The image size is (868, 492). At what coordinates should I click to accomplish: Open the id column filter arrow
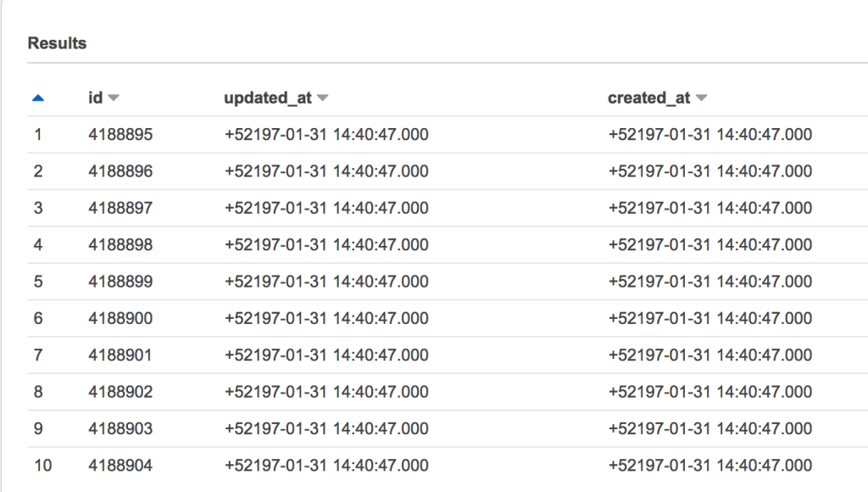113,97
